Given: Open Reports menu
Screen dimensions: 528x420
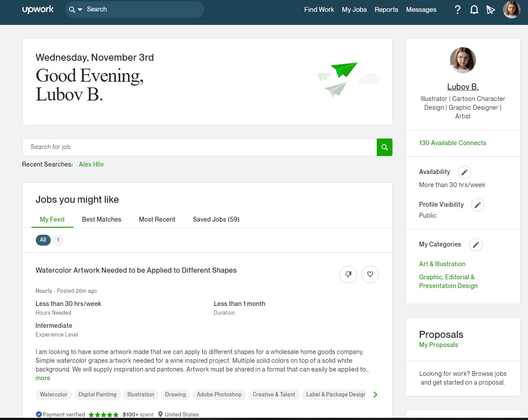Looking at the screenshot, I should pyautogui.click(x=386, y=10).
